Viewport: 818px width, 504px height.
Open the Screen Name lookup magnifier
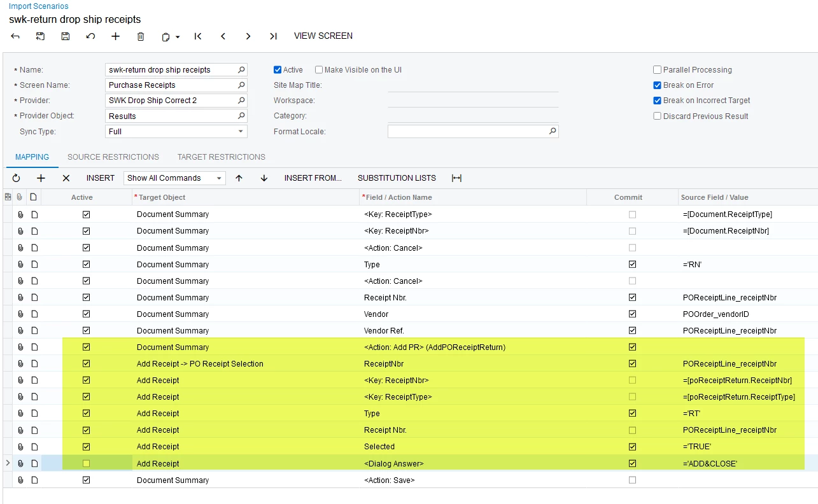point(241,85)
